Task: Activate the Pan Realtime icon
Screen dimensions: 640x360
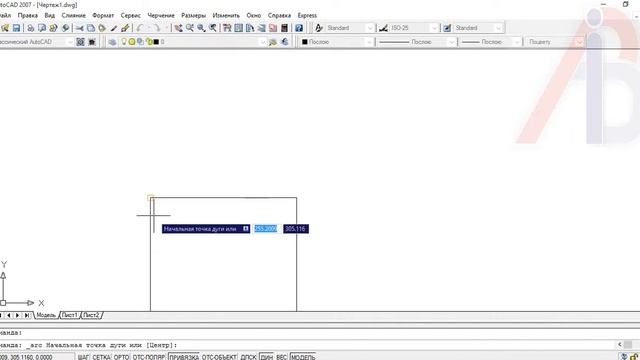Action: click(x=178, y=28)
